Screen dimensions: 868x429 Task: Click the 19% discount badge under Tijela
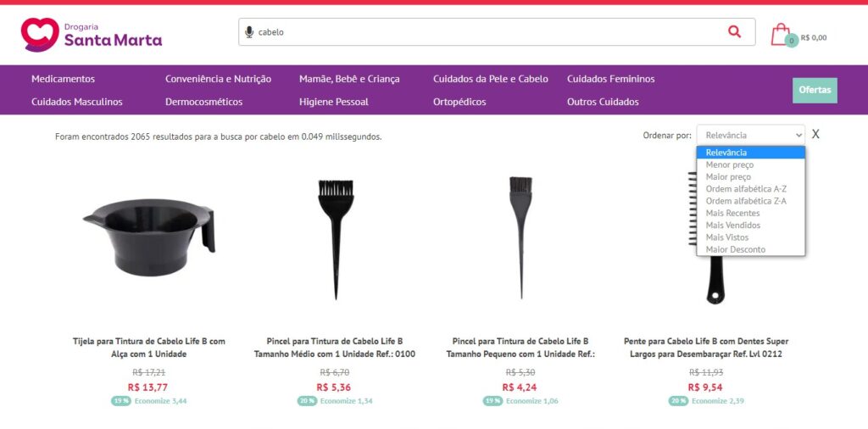point(120,401)
